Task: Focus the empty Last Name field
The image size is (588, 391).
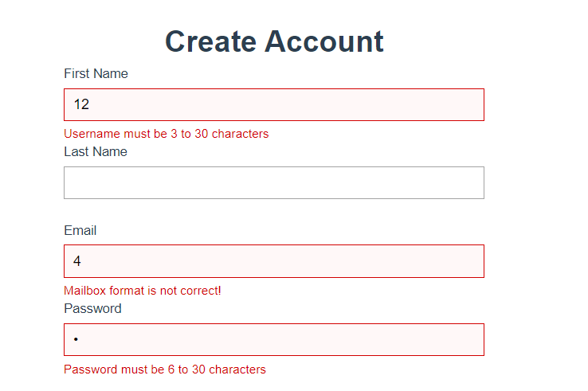Action: pos(273,182)
